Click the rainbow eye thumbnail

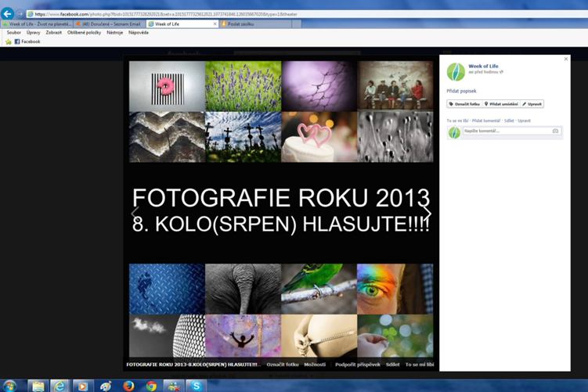tap(395, 289)
